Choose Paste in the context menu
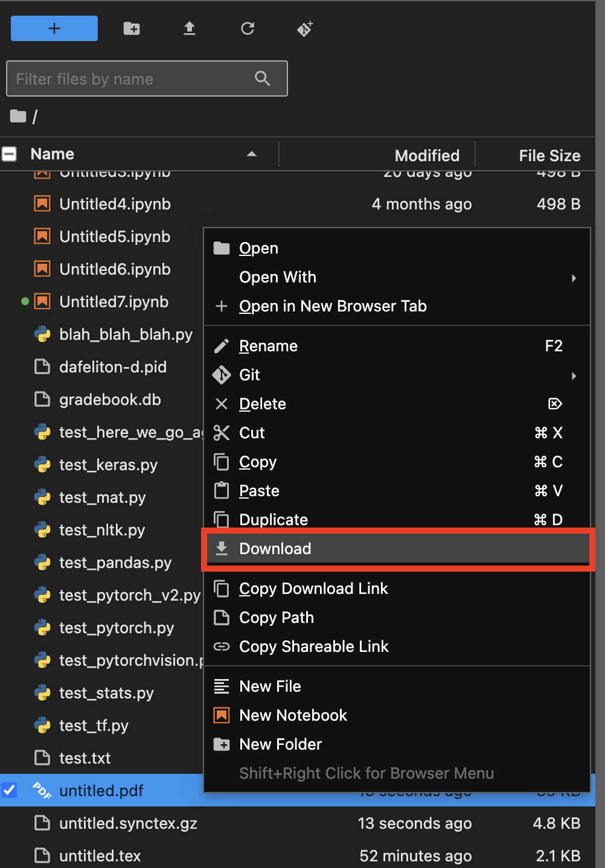 [x=397, y=491]
